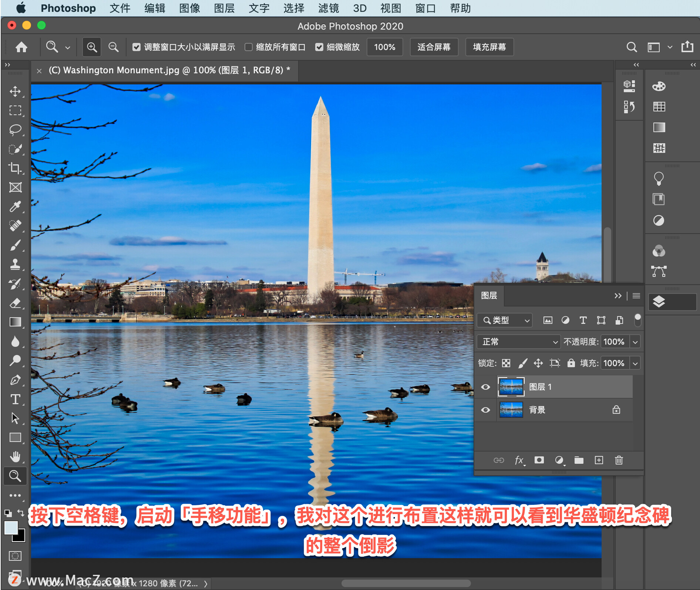Open the Layers panel options menu

pyautogui.click(x=636, y=296)
